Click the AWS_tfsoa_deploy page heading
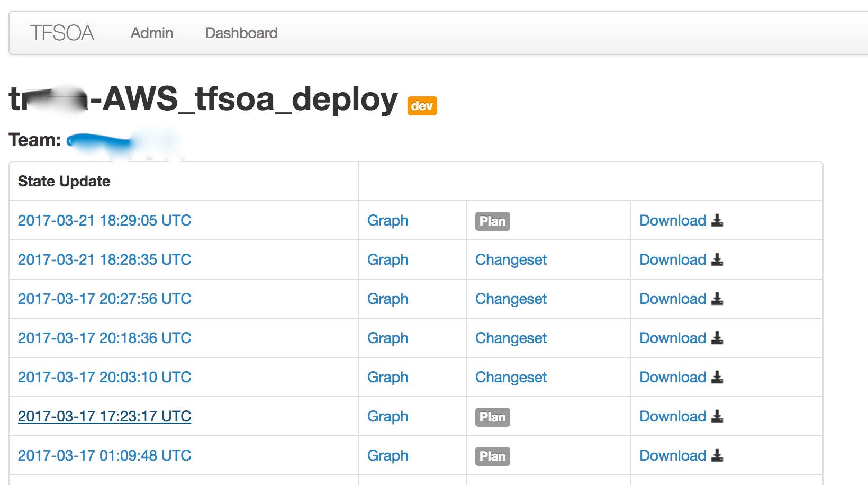The image size is (868, 485). 203,99
